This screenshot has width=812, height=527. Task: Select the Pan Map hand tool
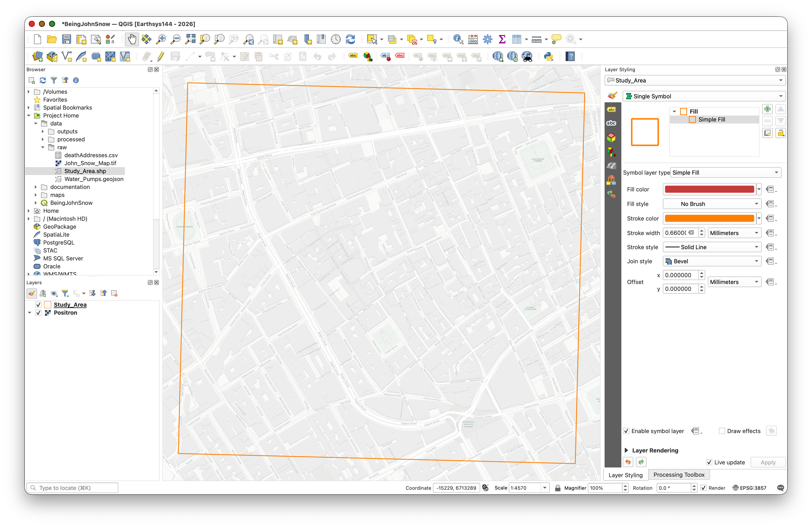point(132,39)
